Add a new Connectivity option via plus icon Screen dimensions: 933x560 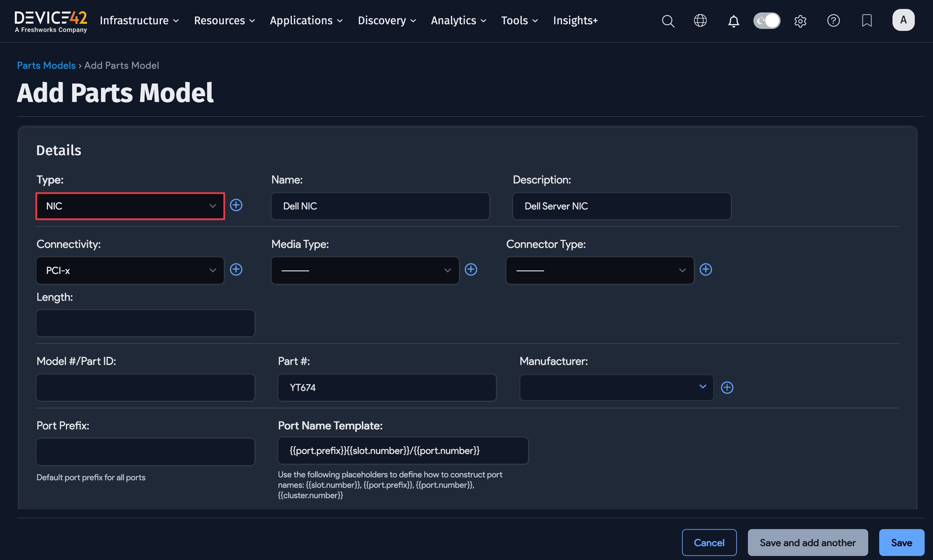click(x=236, y=269)
